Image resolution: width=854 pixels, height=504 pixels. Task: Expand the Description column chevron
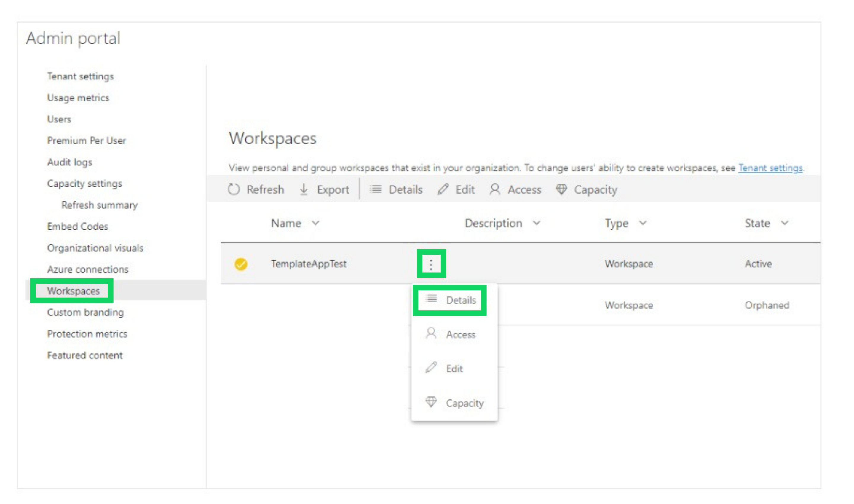click(x=537, y=223)
